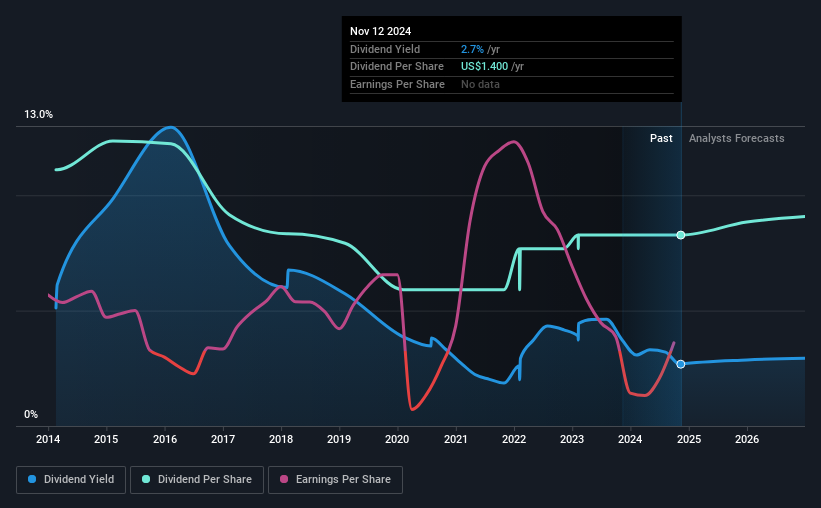Click the 2014 x-axis label
This screenshot has height=508, width=821.
(48, 439)
